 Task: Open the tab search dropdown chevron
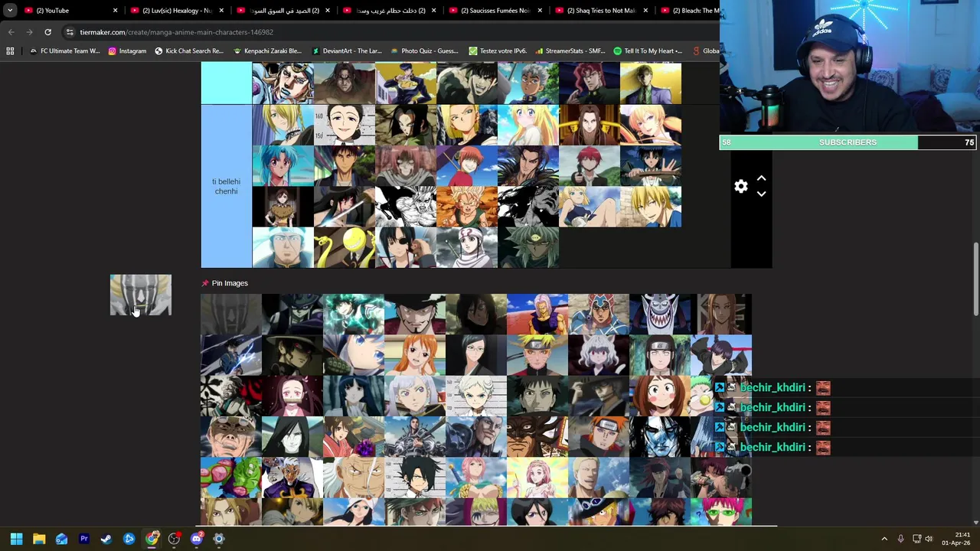pos(10,10)
